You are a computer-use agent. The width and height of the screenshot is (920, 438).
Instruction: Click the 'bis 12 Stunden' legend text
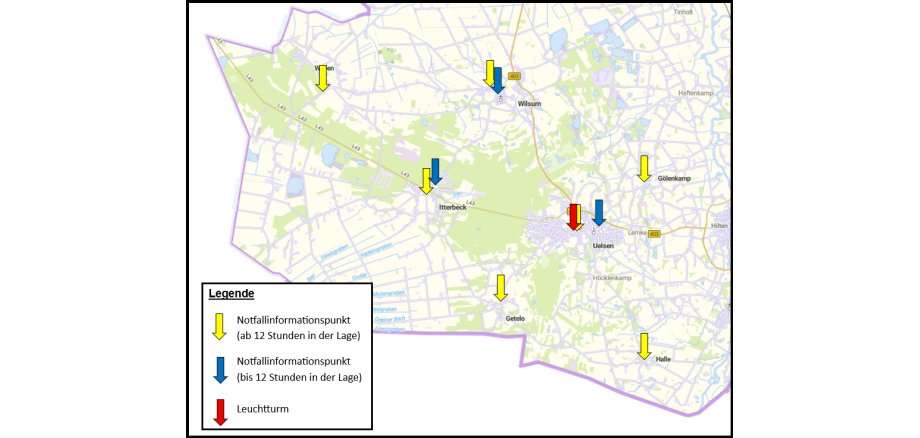[298, 376]
